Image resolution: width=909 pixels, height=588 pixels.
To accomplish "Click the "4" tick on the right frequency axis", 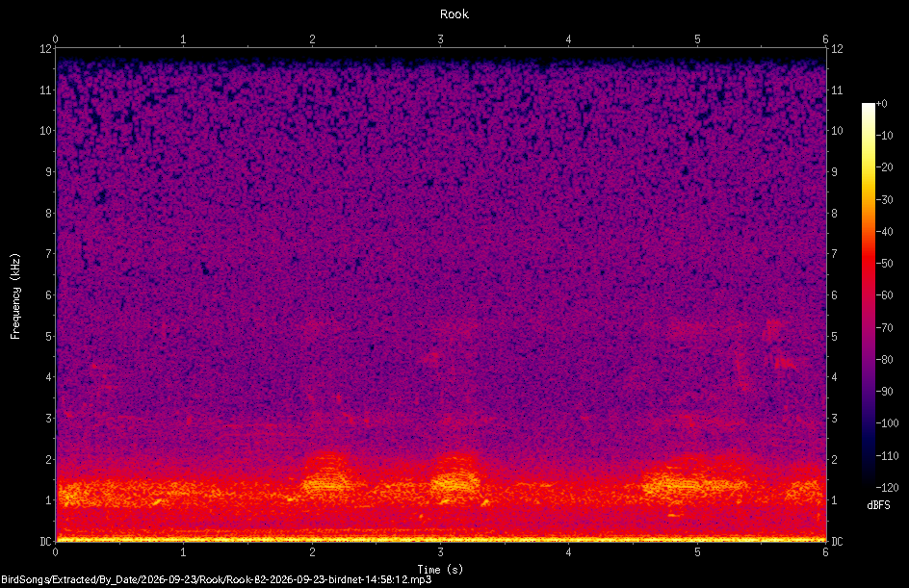I will pos(835,377).
